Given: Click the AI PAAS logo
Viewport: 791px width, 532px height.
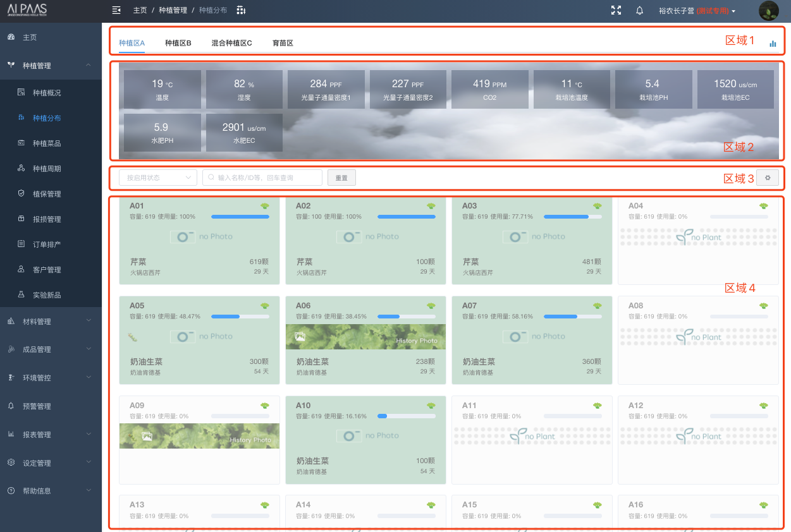Looking at the screenshot, I should [x=27, y=11].
